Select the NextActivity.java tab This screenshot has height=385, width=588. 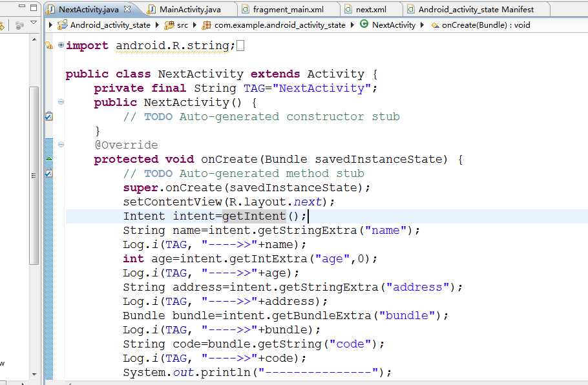point(89,10)
